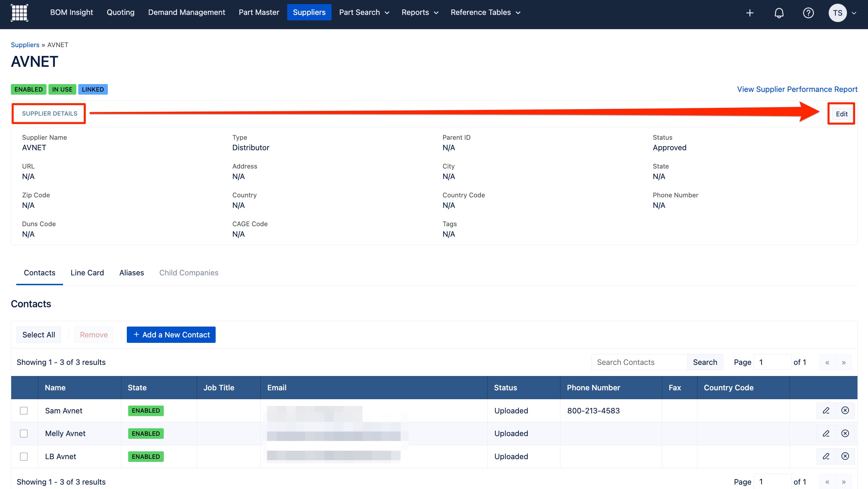The height and width of the screenshot is (489, 868).
Task: Switch to the Contacts tab
Action: coord(40,273)
